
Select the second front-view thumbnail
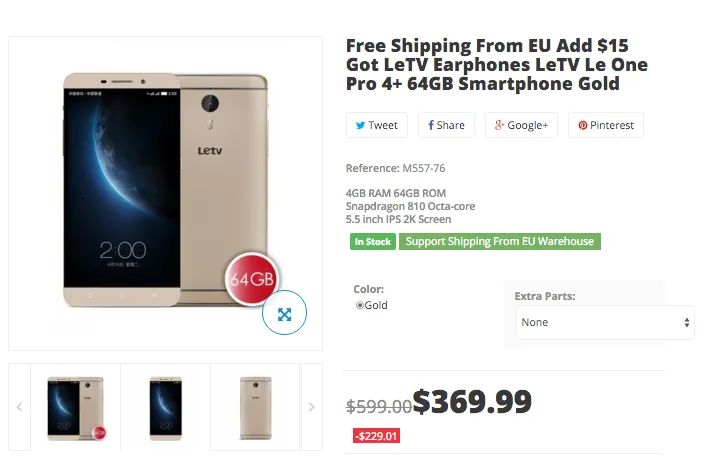point(166,407)
